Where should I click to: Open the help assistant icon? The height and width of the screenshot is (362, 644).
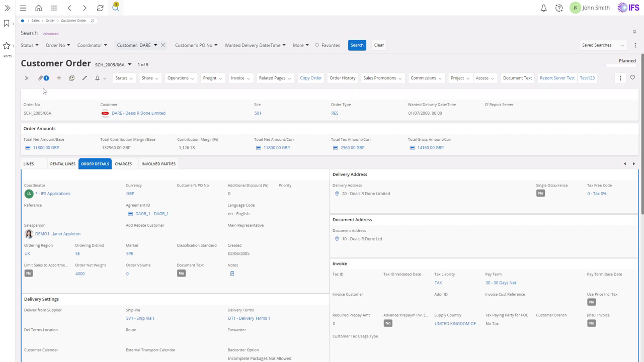(559, 8)
